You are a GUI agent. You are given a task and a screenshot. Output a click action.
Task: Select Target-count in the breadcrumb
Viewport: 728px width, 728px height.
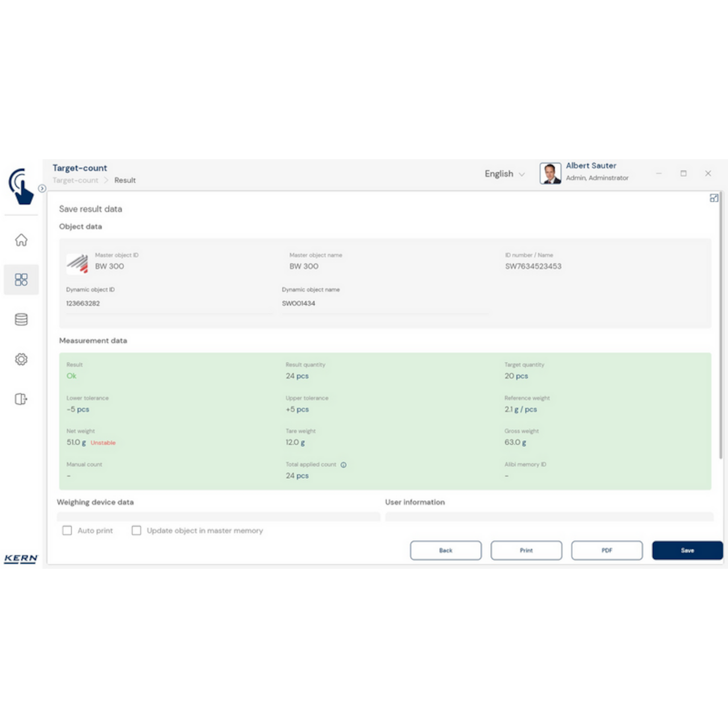point(75,180)
